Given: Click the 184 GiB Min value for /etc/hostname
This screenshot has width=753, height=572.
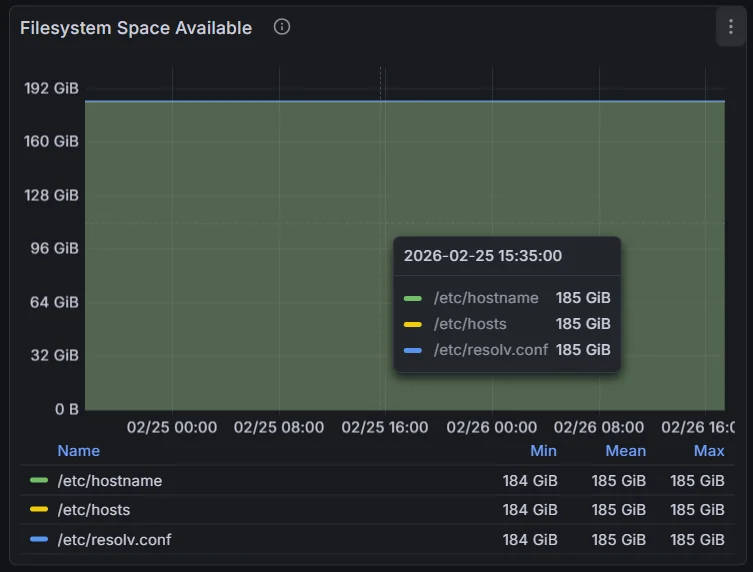Looking at the screenshot, I should point(530,481).
